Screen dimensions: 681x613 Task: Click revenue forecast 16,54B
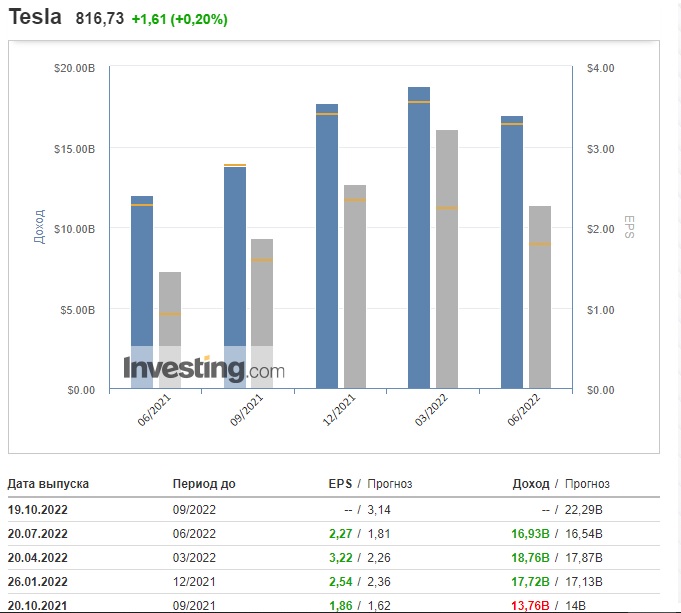click(584, 533)
